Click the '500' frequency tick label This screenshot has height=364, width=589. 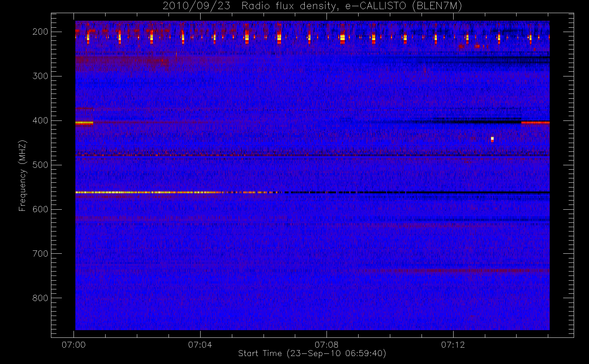click(x=40, y=165)
